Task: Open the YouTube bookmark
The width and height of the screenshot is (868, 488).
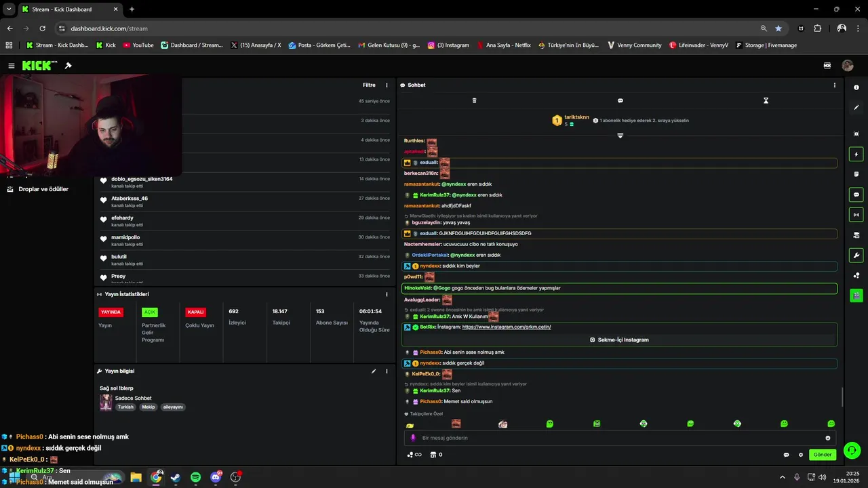Action: point(138,45)
